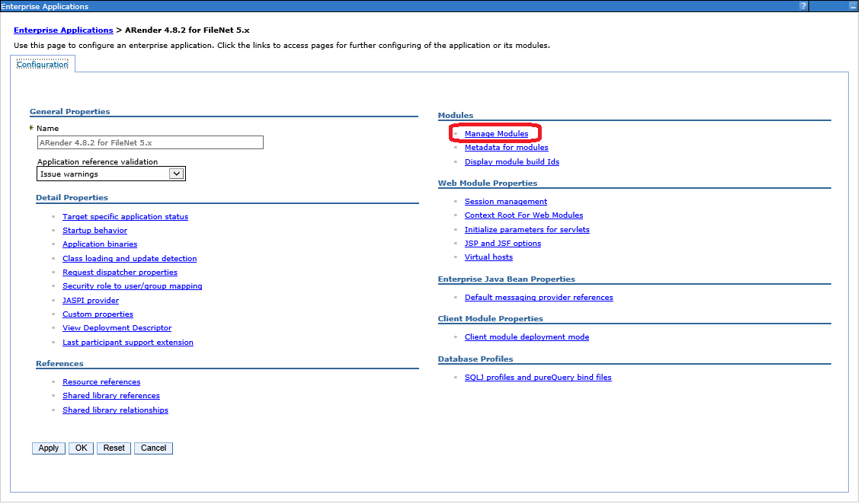Open Session management settings

[505, 202]
